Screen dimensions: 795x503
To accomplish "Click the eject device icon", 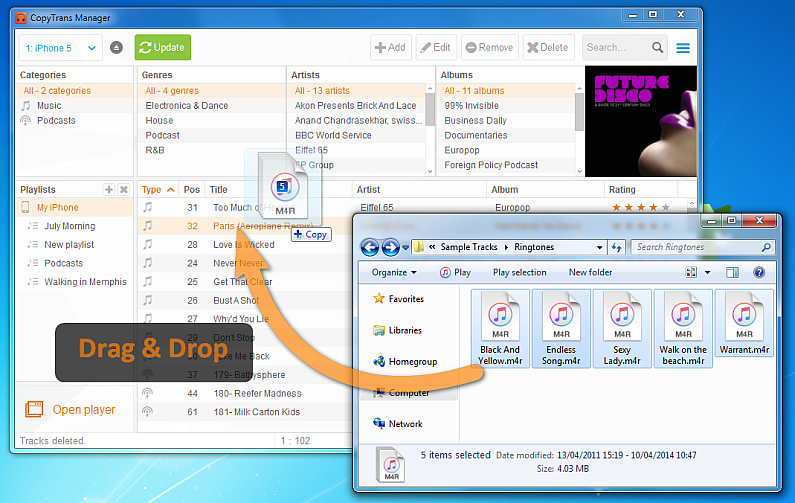I will 117,48.
